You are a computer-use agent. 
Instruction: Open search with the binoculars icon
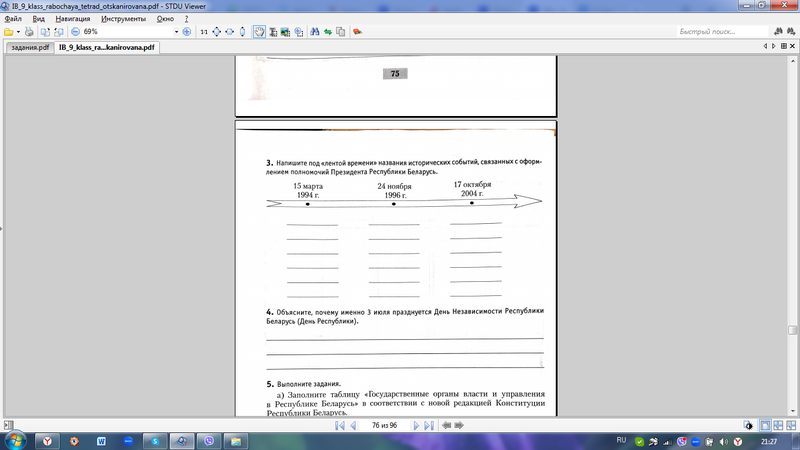[315, 32]
